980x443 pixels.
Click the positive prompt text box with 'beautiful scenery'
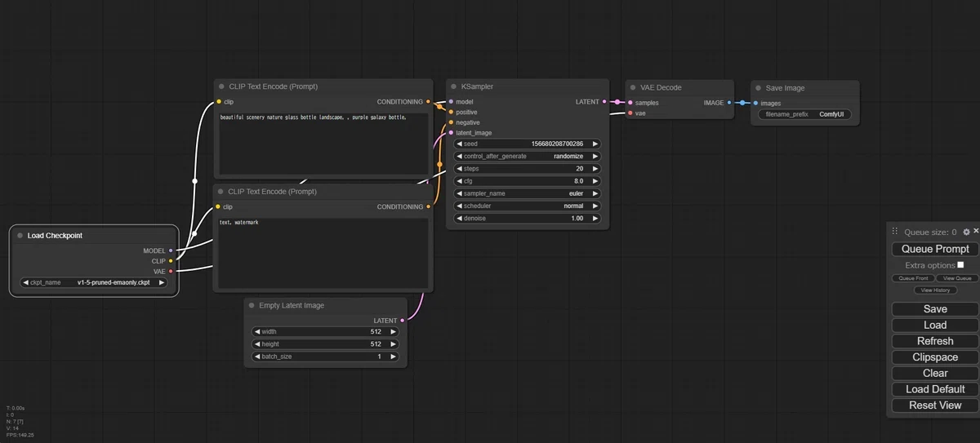coord(323,143)
